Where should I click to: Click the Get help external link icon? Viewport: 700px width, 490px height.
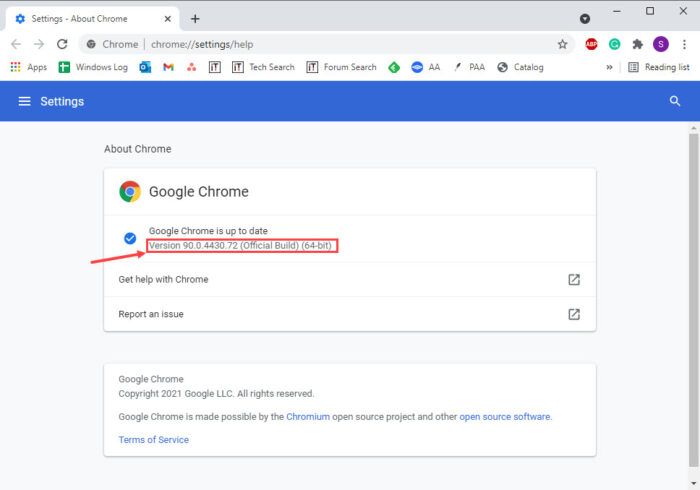(574, 279)
